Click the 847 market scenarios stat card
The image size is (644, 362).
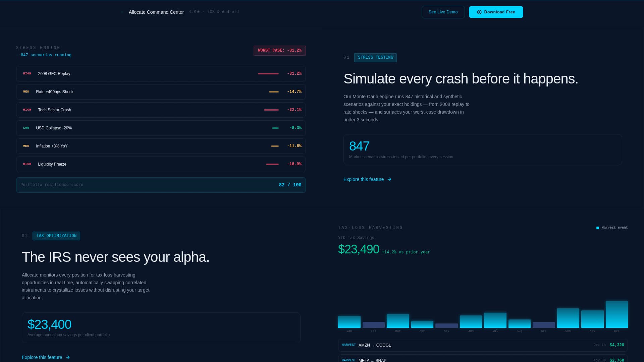(483, 150)
